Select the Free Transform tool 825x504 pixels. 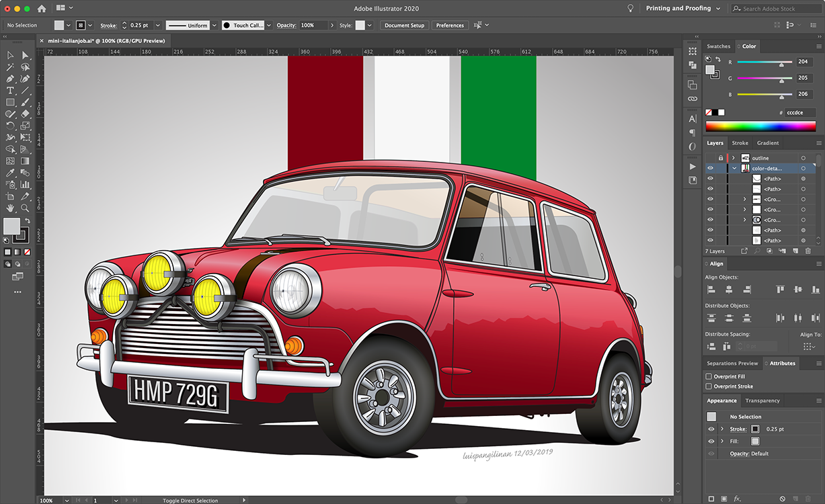[x=25, y=137]
